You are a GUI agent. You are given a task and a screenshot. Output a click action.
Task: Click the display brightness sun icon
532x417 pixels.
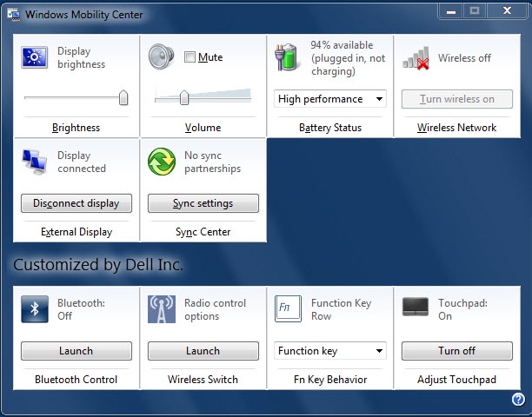(34, 57)
